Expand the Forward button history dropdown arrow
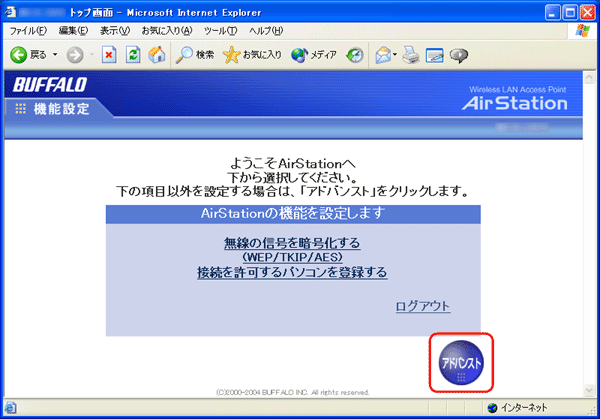 91,55
